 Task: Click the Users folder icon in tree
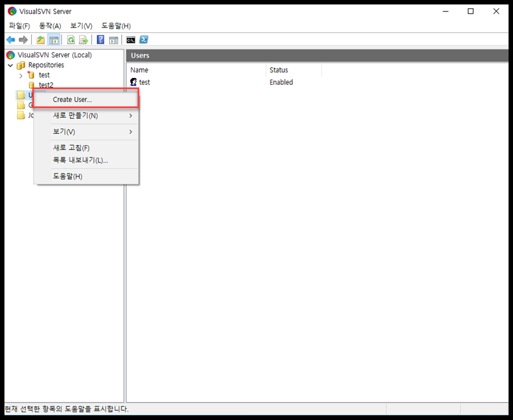pyautogui.click(x=21, y=95)
